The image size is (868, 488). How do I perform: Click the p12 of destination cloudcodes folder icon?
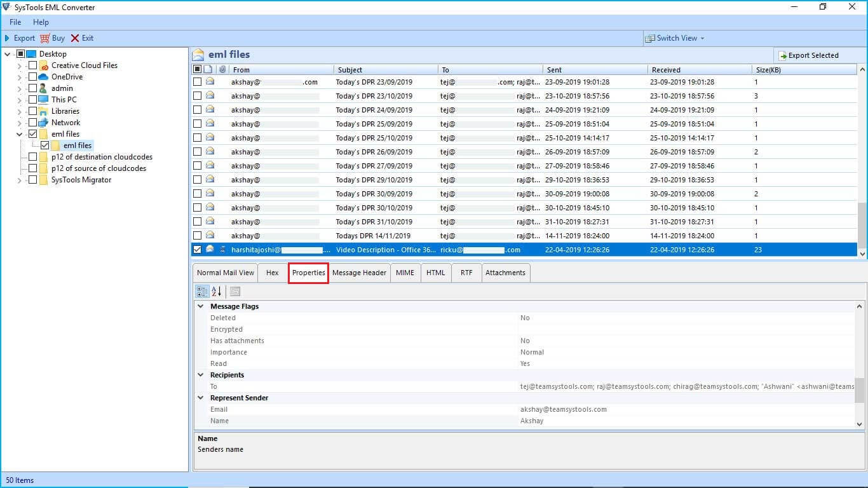(x=43, y=157)
